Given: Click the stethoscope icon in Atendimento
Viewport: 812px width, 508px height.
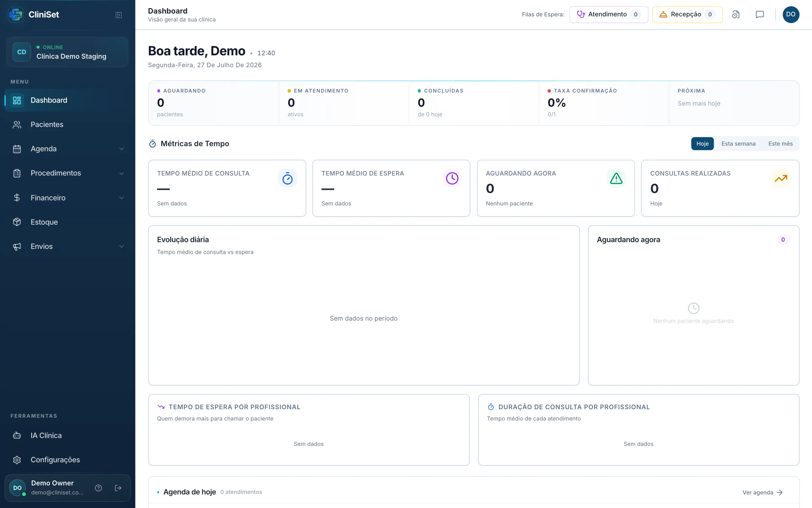Looking at the screenshot, I should pyautogui.click(x=581, y=14).
